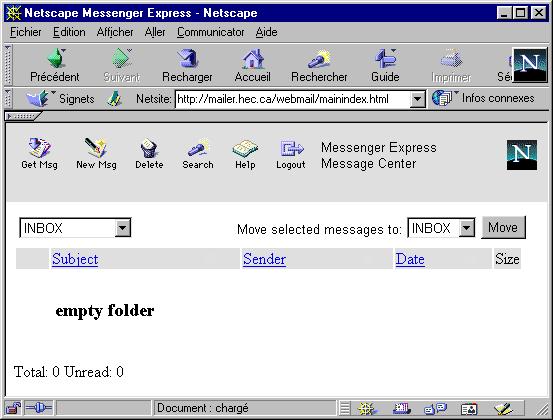Click the Size column header

click(x=507, y=259)
